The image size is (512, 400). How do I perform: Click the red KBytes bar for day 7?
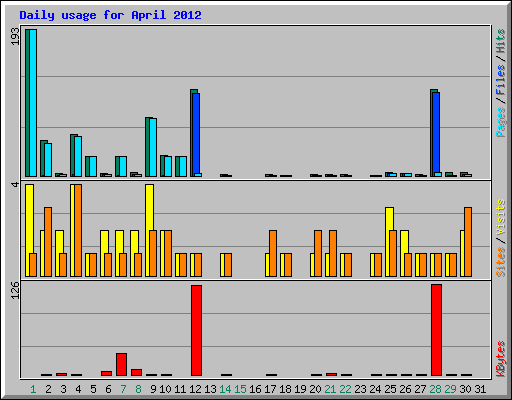click(x=121, y=364)
